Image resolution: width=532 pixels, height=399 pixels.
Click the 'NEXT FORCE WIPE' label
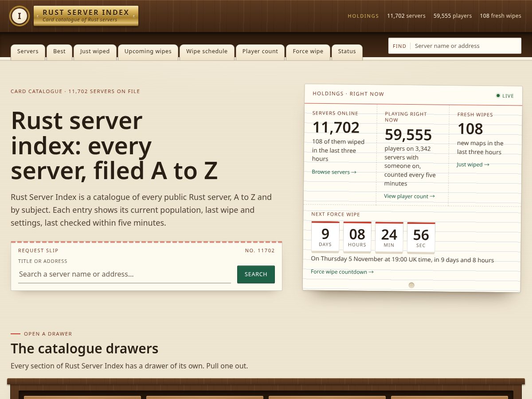[x=336, y=214]
